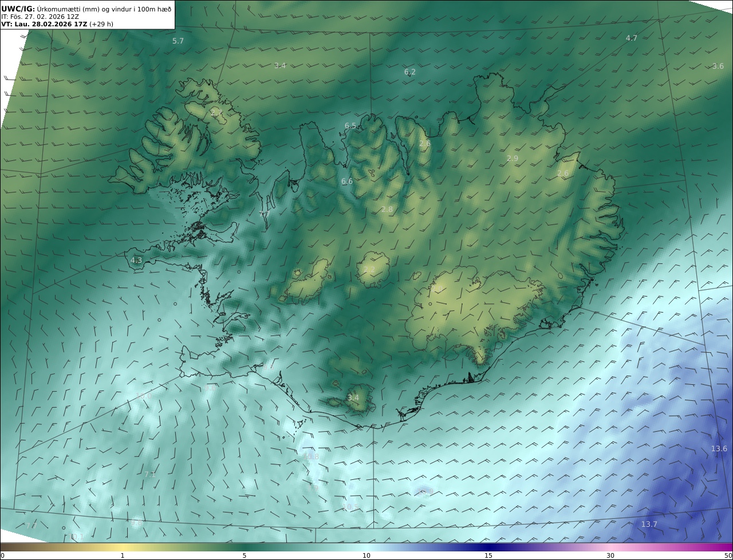Click the 13.7 value label
The width and height of the screenshot is (733, 560).
coord(649,524)
